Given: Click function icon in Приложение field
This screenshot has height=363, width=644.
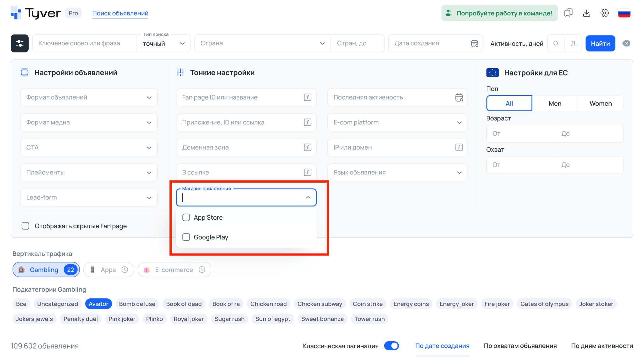Looking at the screenshot, I should [308, 122].
